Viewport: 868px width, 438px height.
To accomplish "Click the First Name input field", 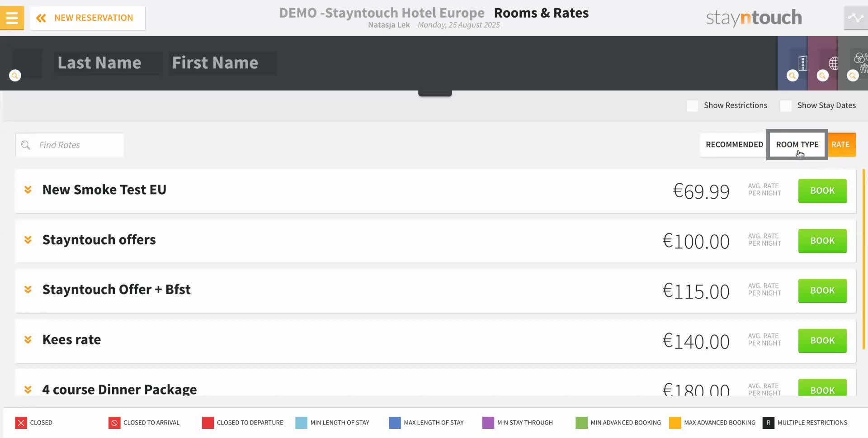I will [x=222, y=63].
